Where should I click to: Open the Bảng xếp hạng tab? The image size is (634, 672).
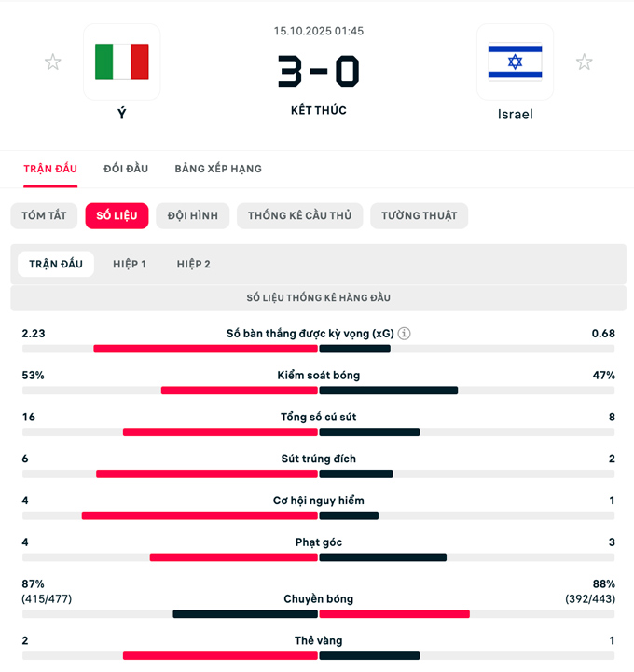(x=218, y=169)
